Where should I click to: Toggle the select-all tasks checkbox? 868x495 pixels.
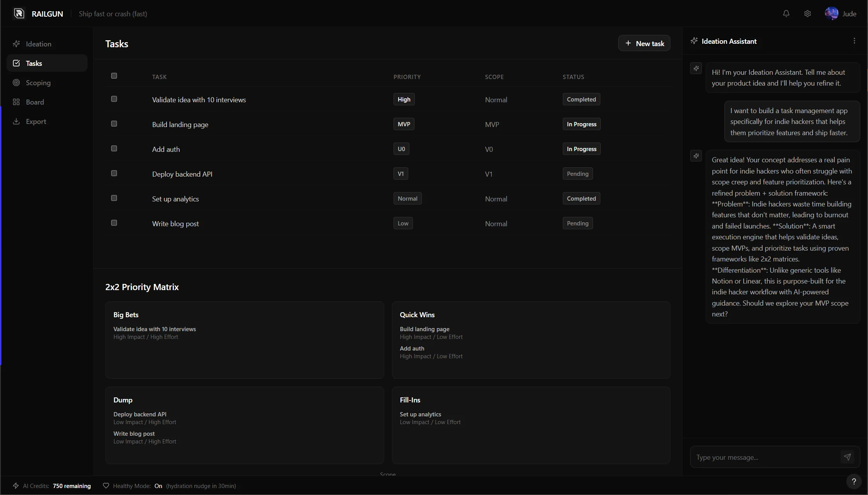click(x=114, y=76)
